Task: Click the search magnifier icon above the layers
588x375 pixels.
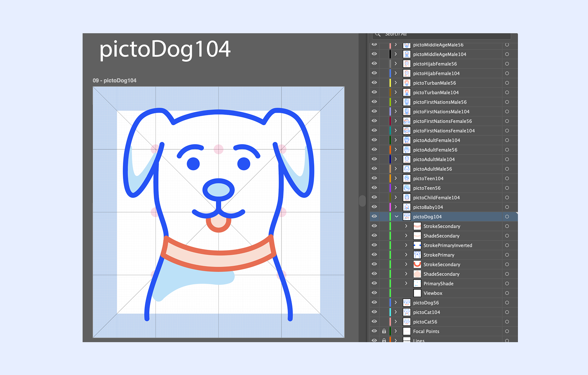Action: point(378,34)
